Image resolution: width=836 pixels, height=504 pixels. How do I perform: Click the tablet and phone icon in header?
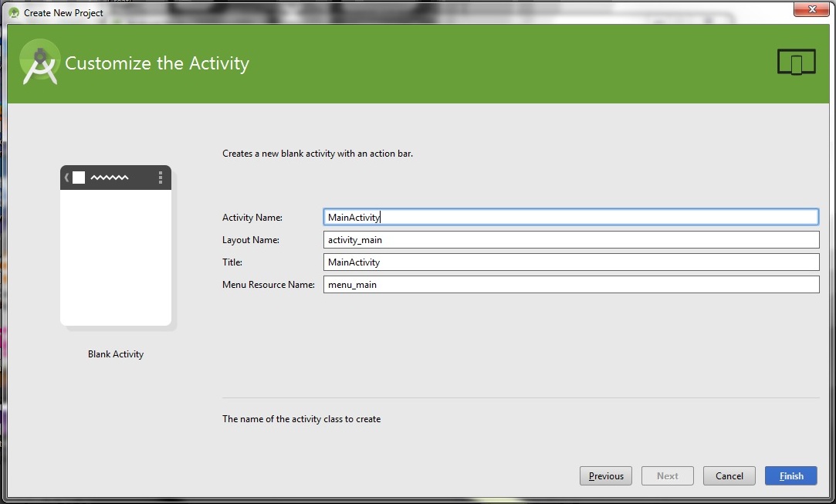(x=796, y=61)
